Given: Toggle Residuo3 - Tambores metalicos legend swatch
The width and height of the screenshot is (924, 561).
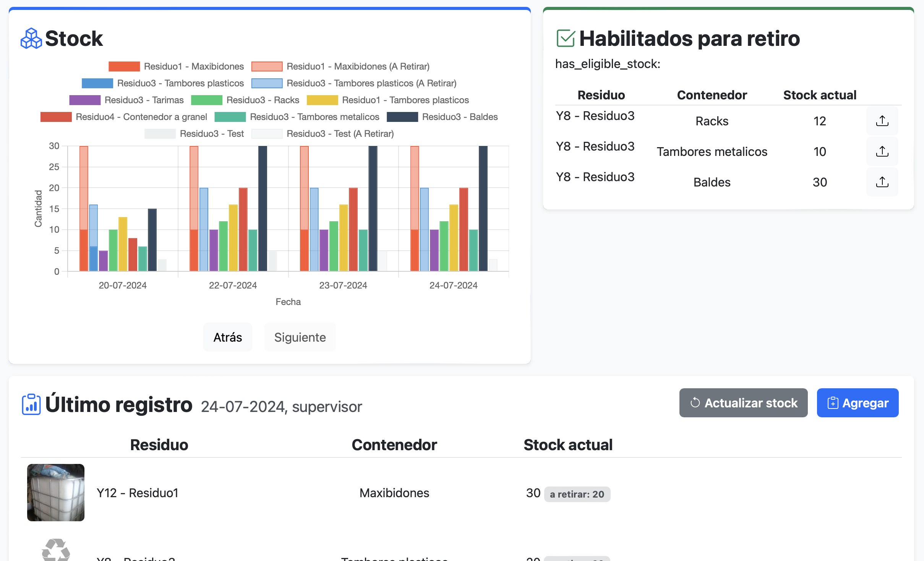Looking at the screenshot, I should (230, 117).
